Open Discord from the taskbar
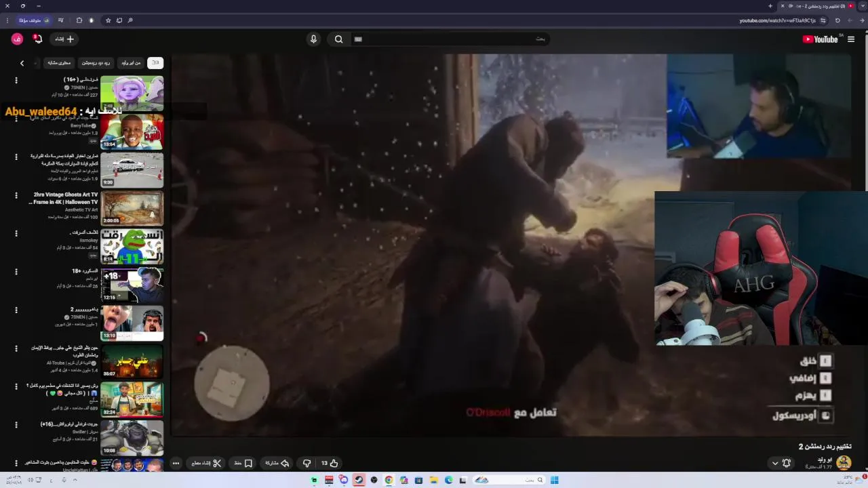This screenshot has width=868, height=488. (344, 480)
